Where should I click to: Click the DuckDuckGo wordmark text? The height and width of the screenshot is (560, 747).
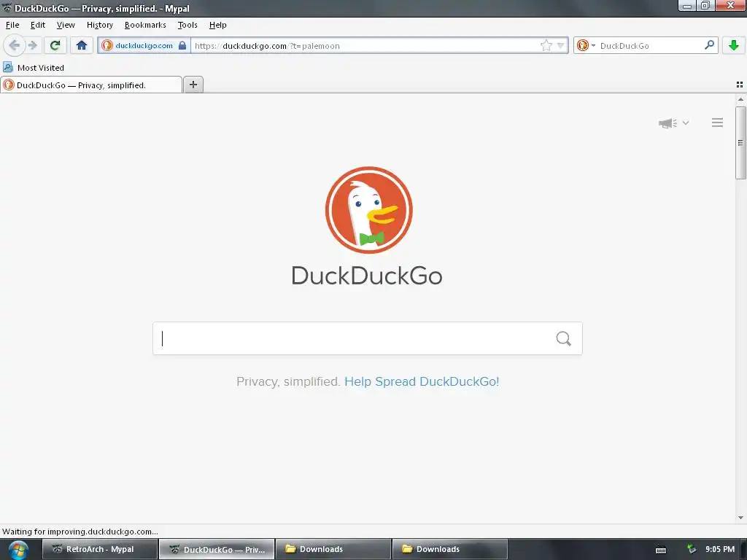point(367,276)
